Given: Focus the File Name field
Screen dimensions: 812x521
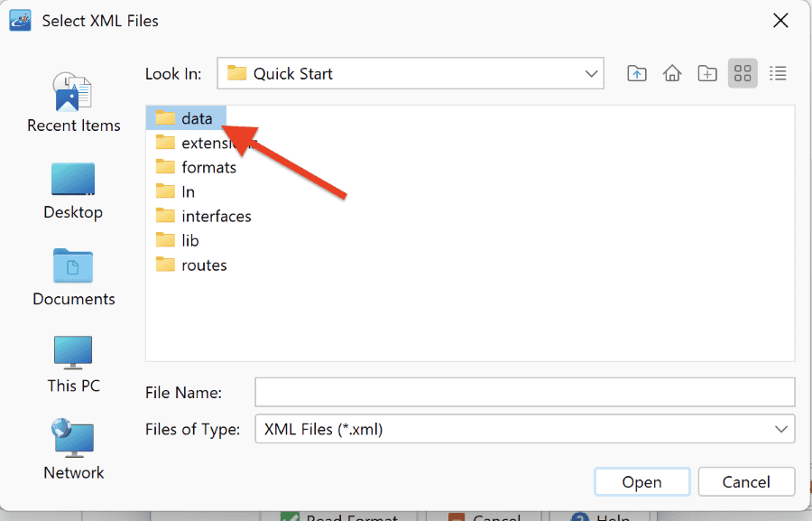Looking at the screenshot, I should (524, 393).
